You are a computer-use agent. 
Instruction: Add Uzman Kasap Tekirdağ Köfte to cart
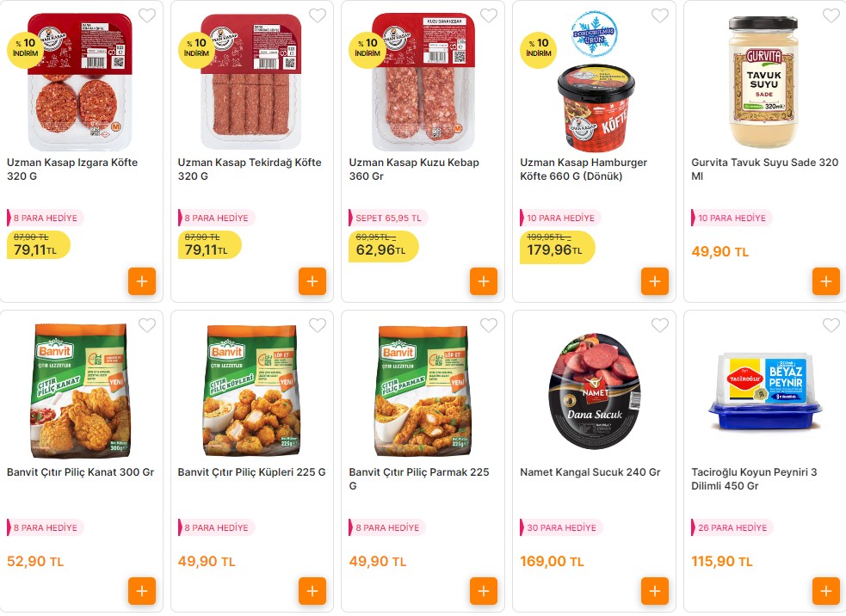312,281
